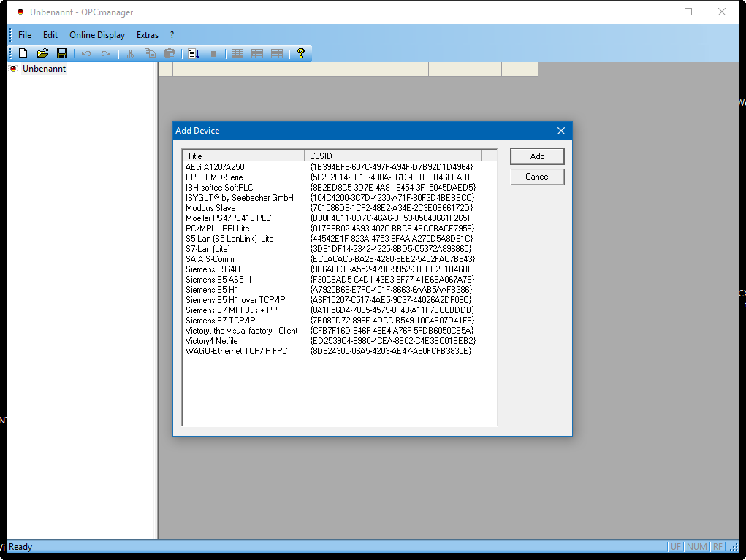
Task: Click the Cut scissors icon
Action: [x=130, y=53]
